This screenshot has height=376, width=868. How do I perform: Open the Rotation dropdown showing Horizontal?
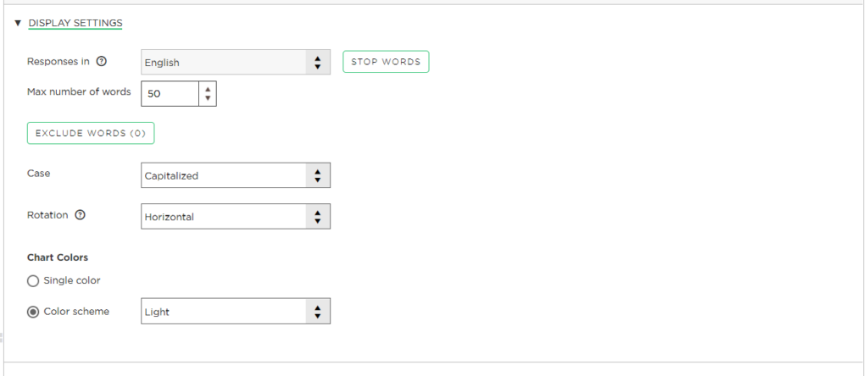(x=225, y=216)
